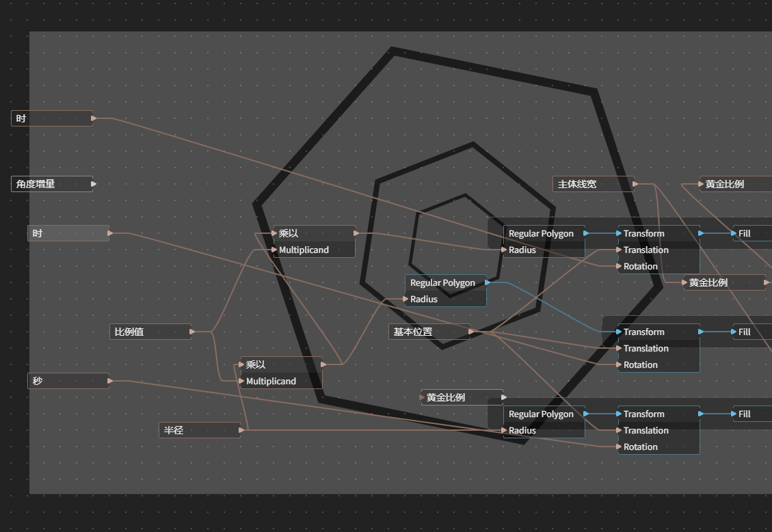Select the 基本位置 node
Image resolution: width=772 pixels, height=532 pixels.
(429, 332)
